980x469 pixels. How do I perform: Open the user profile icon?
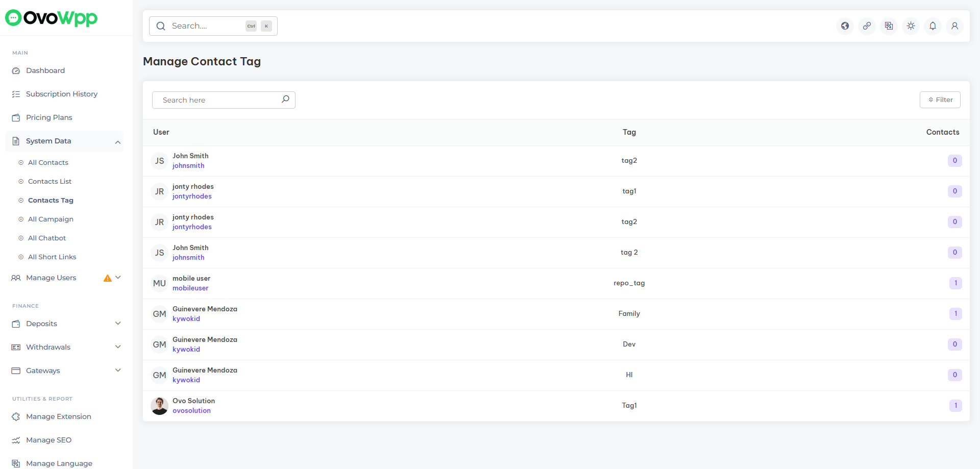tap(954, 26)
